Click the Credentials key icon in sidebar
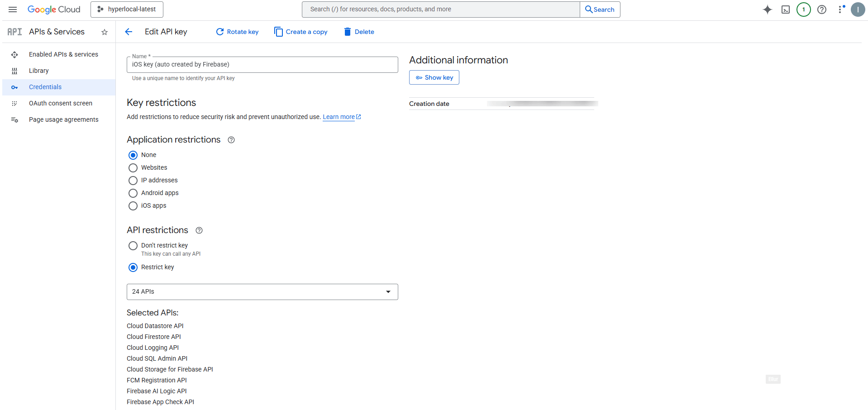868x410 pixels. (x=14, y=87)
